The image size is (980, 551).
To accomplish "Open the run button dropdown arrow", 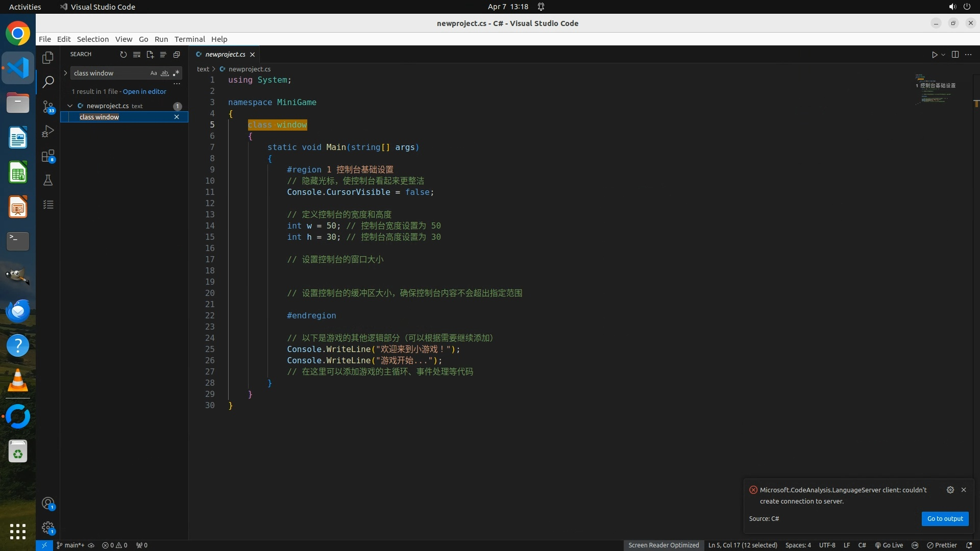I will [x=943, y=55].
